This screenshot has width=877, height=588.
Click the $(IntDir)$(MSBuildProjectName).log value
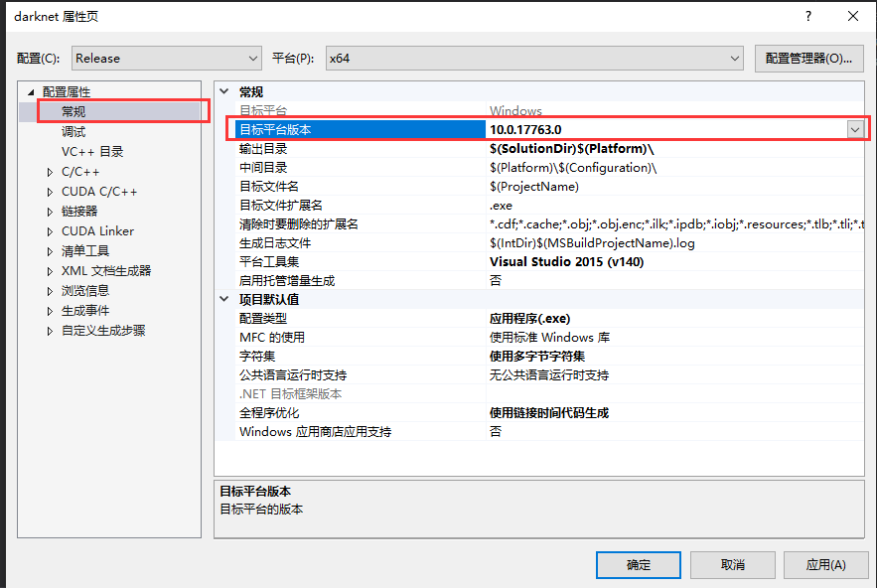click(x=592, y=243)
